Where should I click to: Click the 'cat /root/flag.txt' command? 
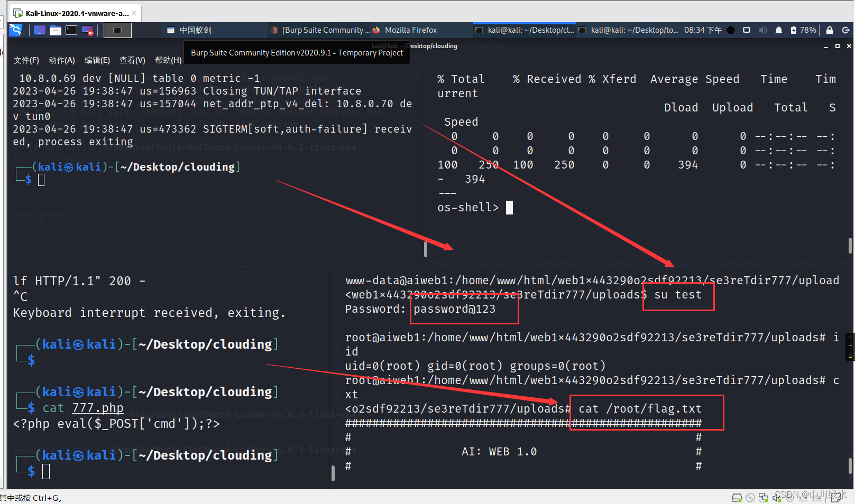tap(640, 409)
